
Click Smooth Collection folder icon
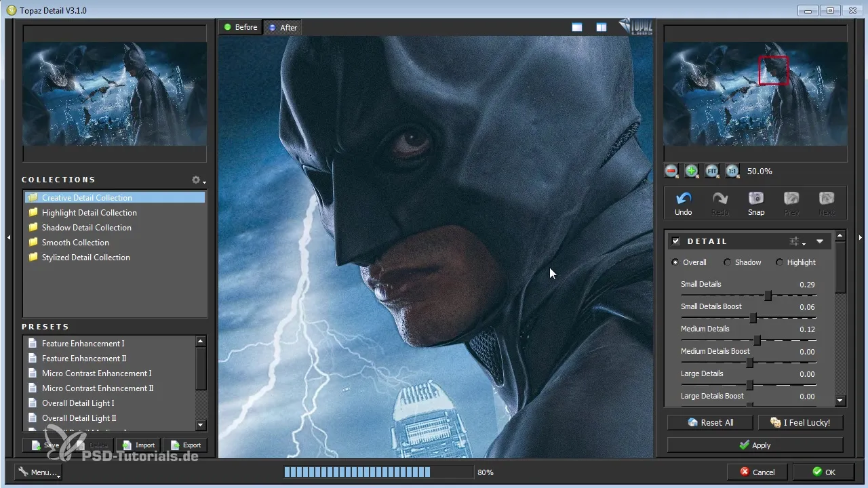coord(33,243)
